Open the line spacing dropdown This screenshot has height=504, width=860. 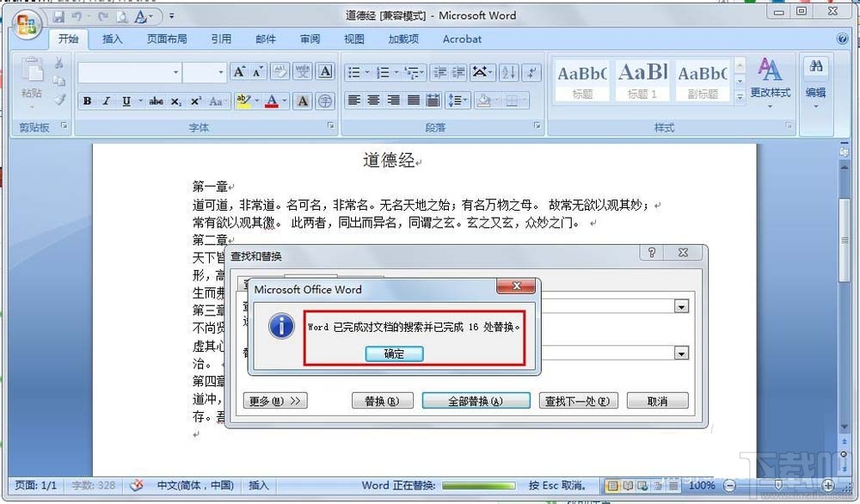(x=458, y=101)
